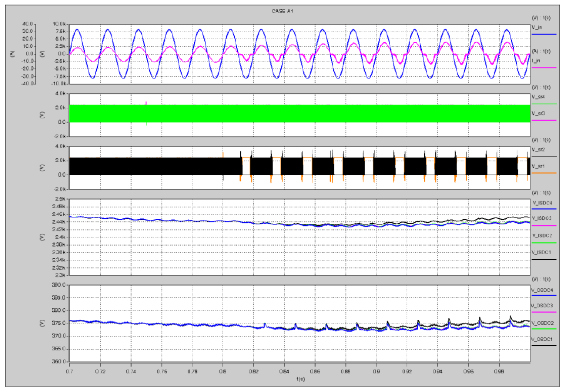Click the t(s) time axis label
This screenshot has width=568, height=392.
coord(301,379)
